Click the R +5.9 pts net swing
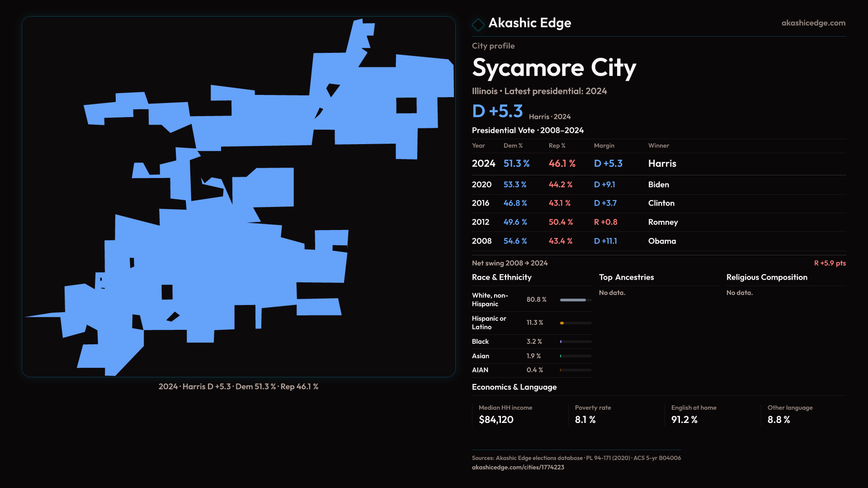The height and width of the screenshot is (488, 868). (830, 263)
